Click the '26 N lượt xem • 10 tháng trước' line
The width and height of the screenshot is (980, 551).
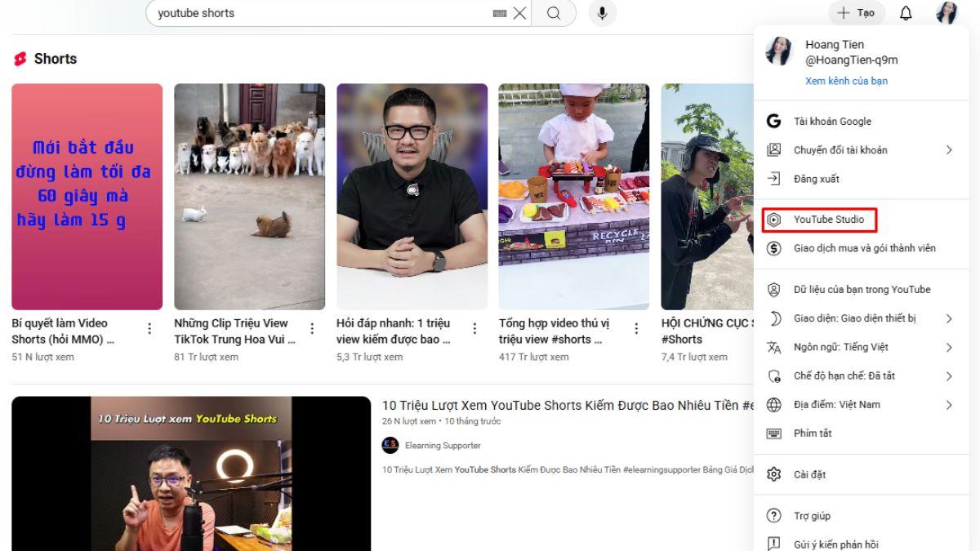point(442,421)
